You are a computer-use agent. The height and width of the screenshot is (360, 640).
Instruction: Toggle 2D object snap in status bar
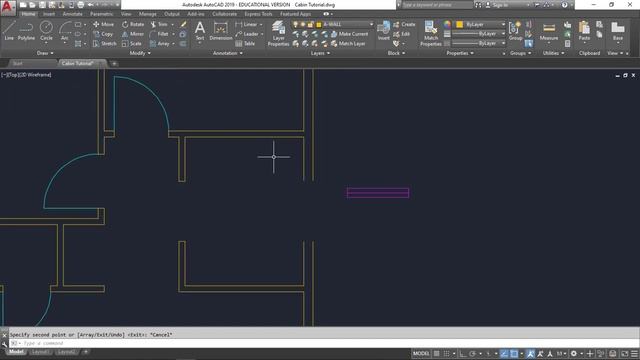pos(514,353)
